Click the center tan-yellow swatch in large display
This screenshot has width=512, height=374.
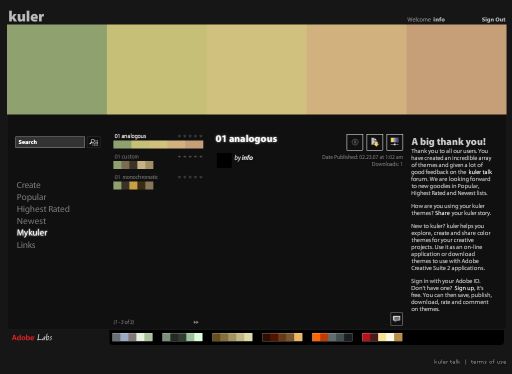click(257, 69)
